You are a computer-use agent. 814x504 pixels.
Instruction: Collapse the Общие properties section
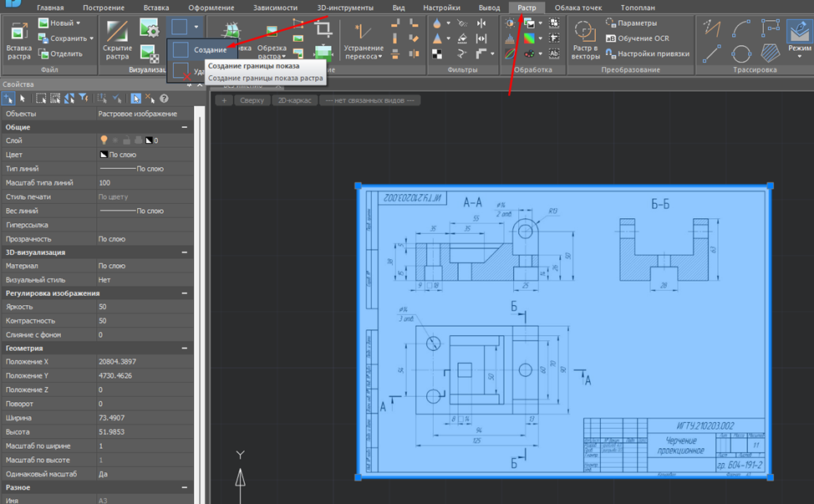(184, 127)
